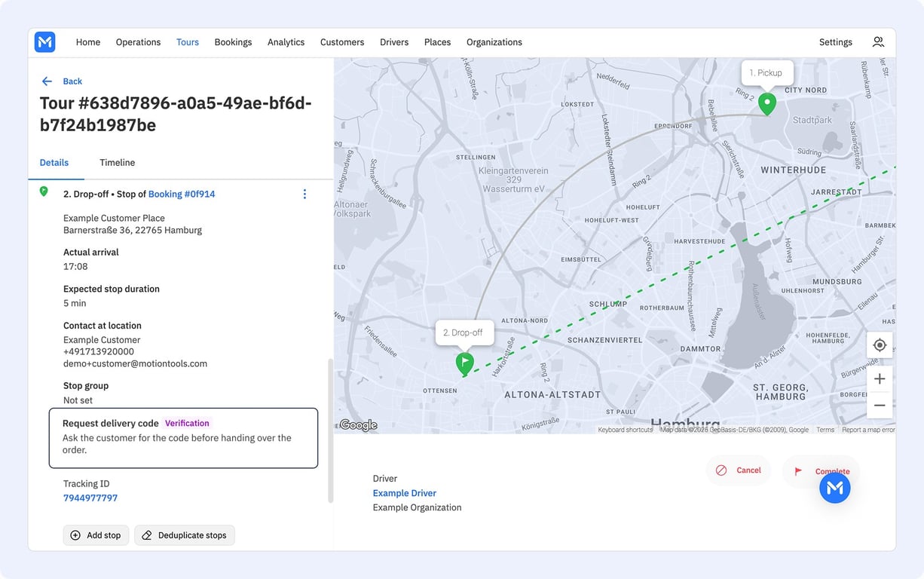This screenshot has height=579, width=924.
Task: Click the address Barnerstraße 36, 22765 Hamburg
Action: pos(133,231)
